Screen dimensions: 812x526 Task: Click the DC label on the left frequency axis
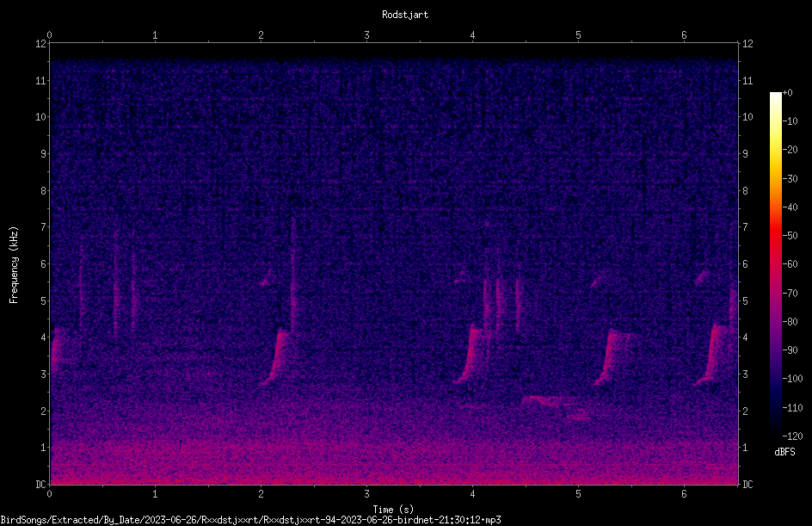[x=41, y=485]
